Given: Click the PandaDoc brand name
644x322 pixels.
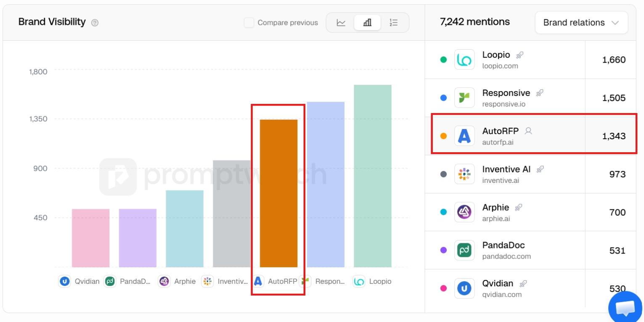Looking at the screenshot, I should click(x=504, y=245).
